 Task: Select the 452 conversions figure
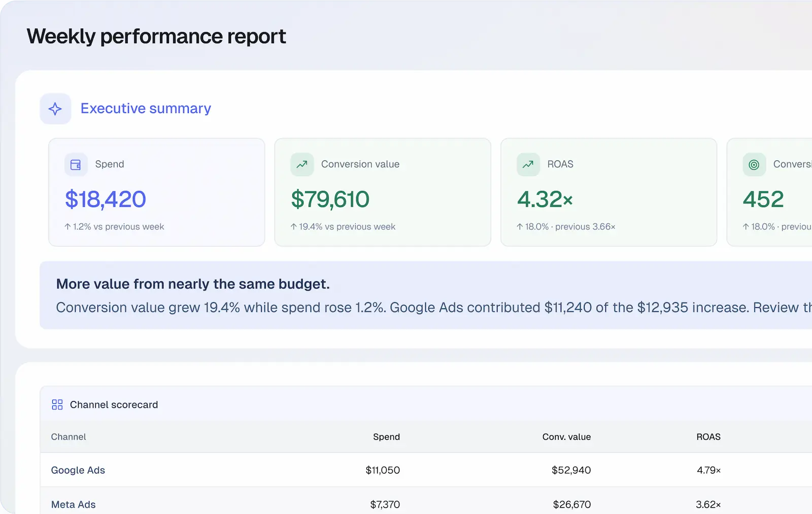pos(763,199)
